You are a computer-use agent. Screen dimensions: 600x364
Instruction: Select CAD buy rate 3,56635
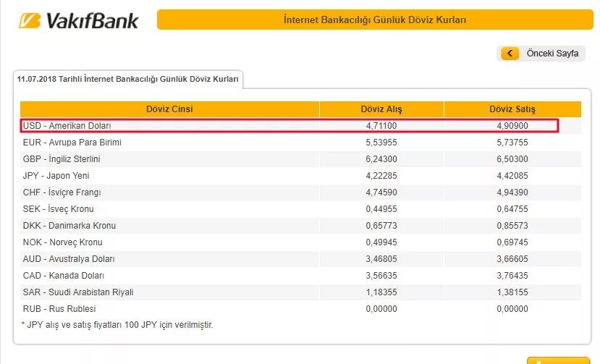pyautogui.click(x=381, y=276)
